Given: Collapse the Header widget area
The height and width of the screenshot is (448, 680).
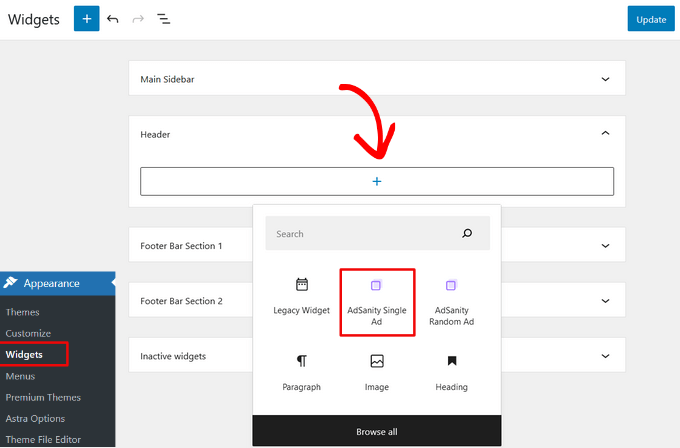Looking at the screenshot, I should pos(604,133).
